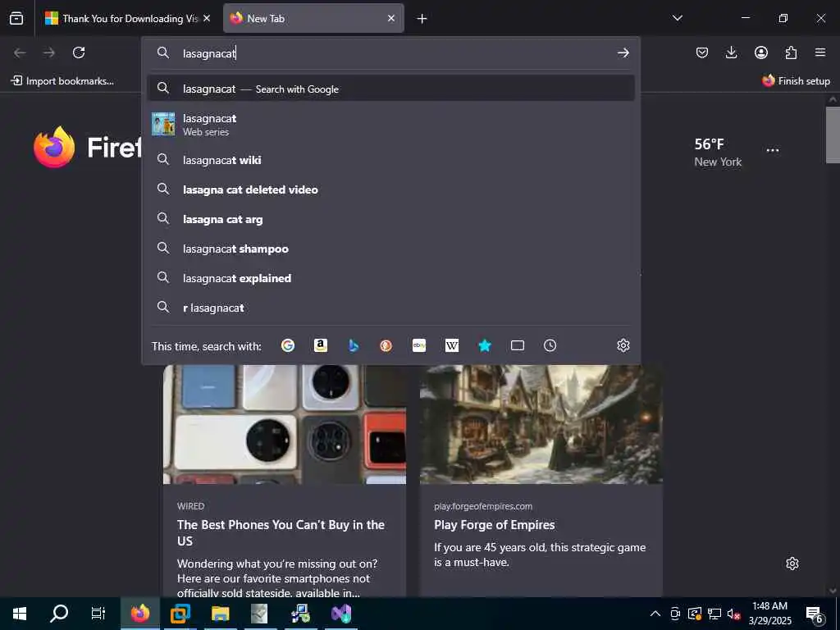
Task: Click Import bookmarks in bookmarks toolbar
Action: coord(62,81)
